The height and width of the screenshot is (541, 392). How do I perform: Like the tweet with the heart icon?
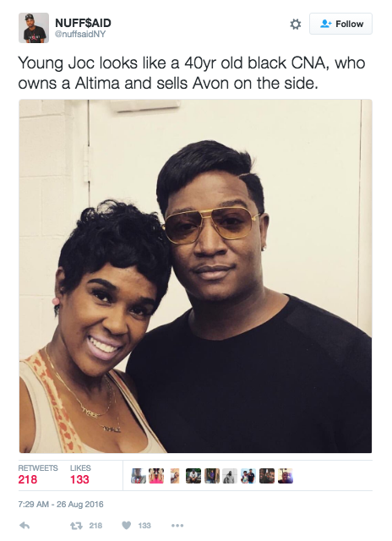(127, 525)
